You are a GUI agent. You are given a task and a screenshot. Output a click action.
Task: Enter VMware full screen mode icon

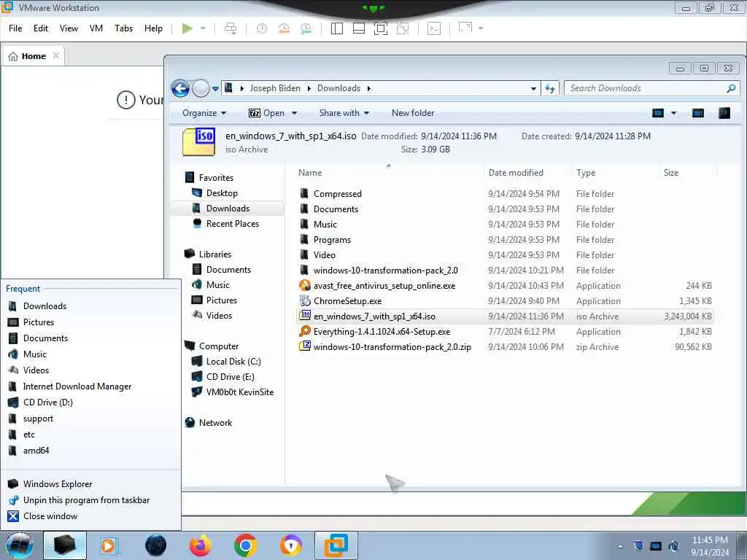[381, 28]
